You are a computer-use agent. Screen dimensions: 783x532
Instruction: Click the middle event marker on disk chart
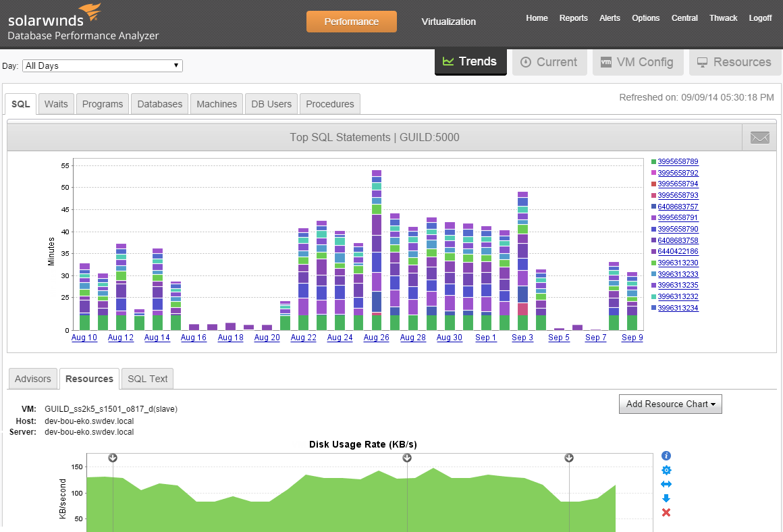[407, 458]
